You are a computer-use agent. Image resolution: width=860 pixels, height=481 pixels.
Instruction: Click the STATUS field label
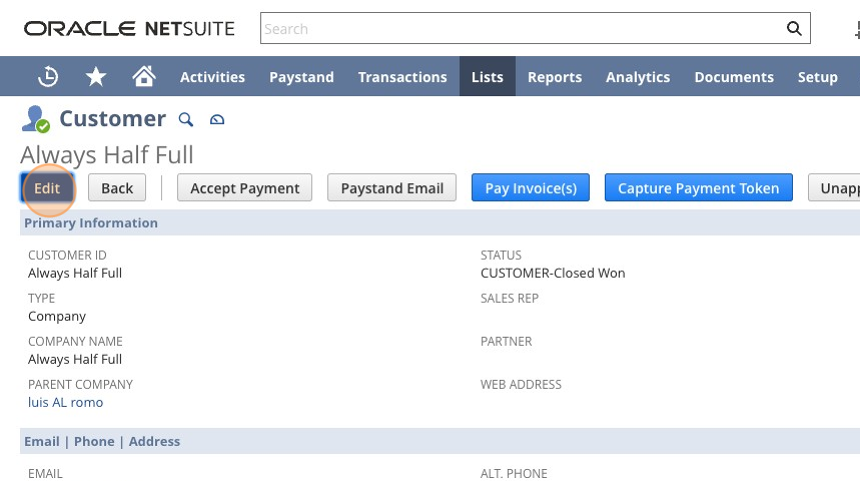pyautogui.click(x=501, y=255)
